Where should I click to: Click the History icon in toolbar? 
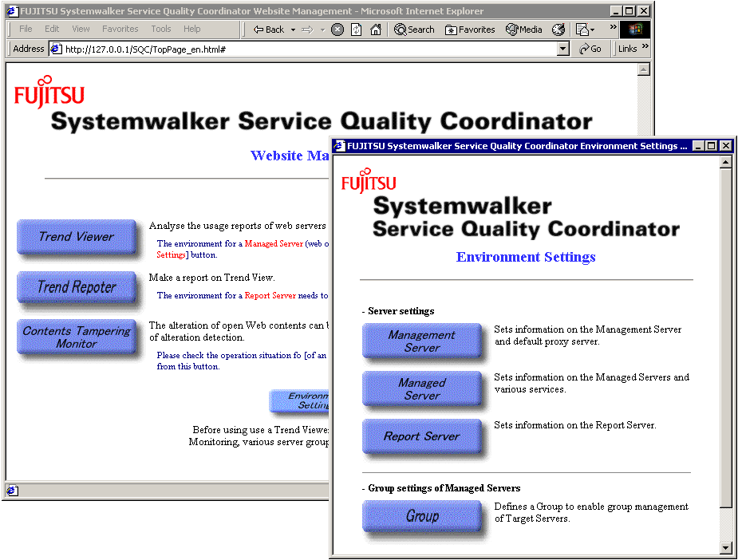[x=558, y=30]
